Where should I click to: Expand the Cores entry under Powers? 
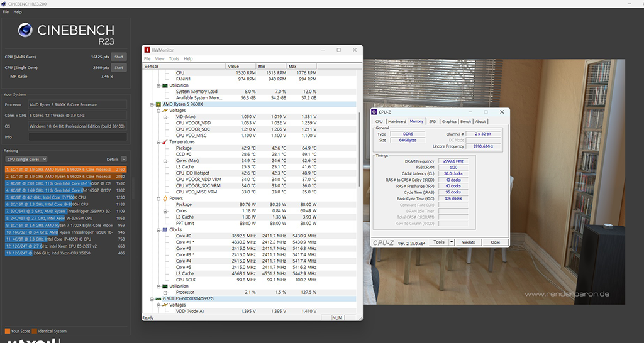point(165,211)
